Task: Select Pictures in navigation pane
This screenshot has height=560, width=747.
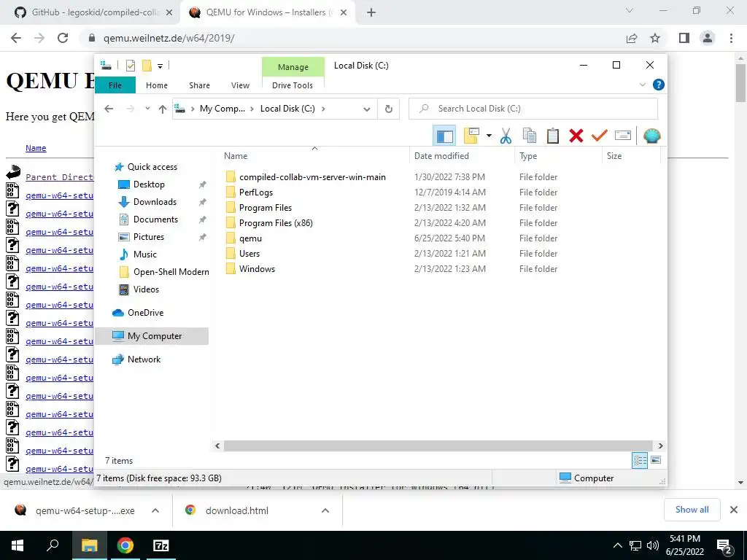Action: click(x=149, y=237)
